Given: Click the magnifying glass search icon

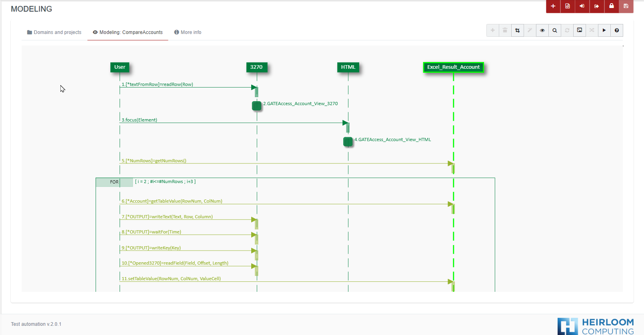Looking at the screenshot, I should (x=555, y=30).
